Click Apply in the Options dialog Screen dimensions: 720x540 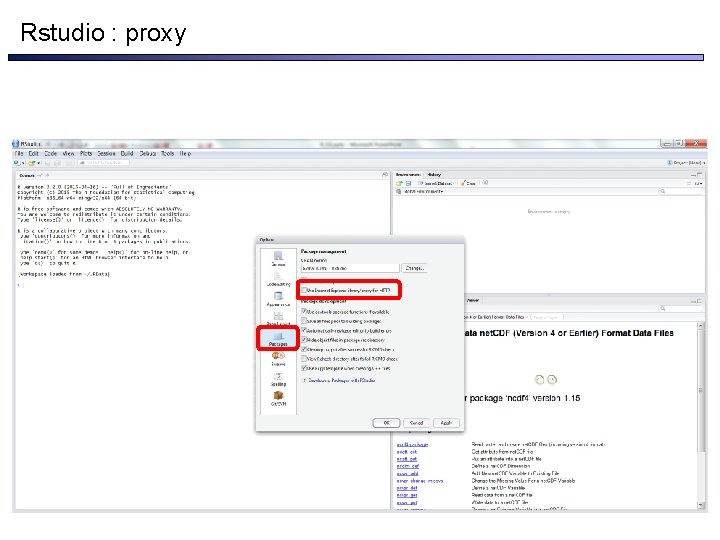(x=446, y=423)
